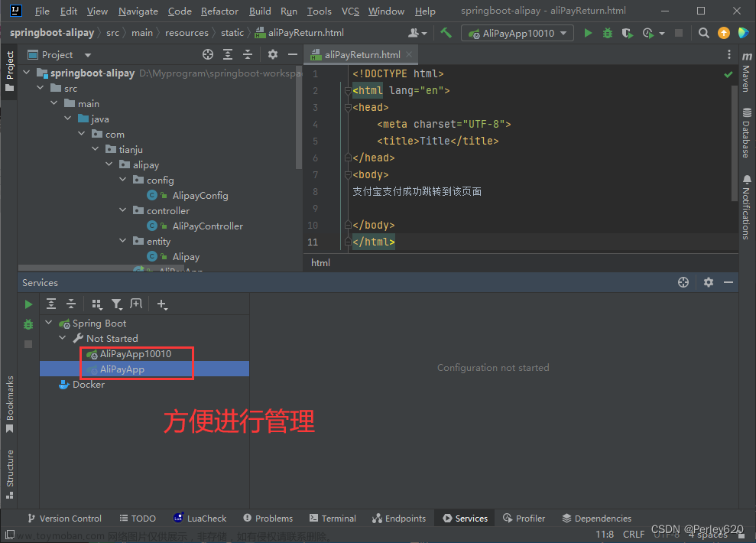Open editor tabs three-dot menu
The image size is (756, 543).
[729, 54]
